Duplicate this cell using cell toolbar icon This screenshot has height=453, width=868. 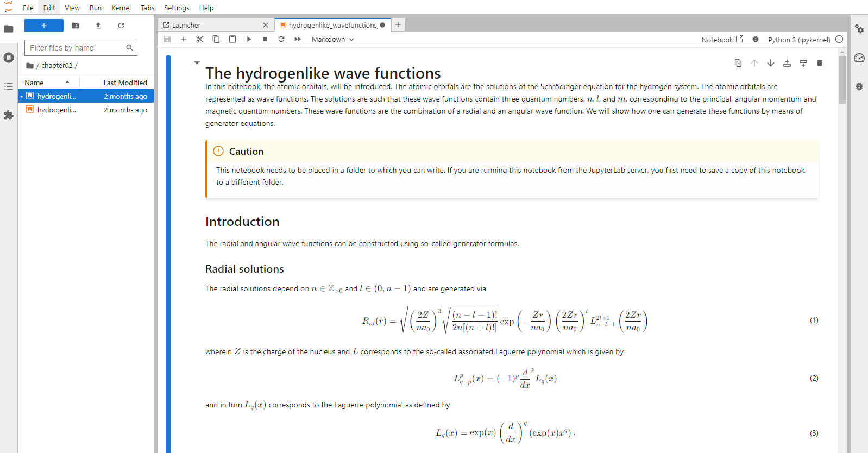coord(738,63)
